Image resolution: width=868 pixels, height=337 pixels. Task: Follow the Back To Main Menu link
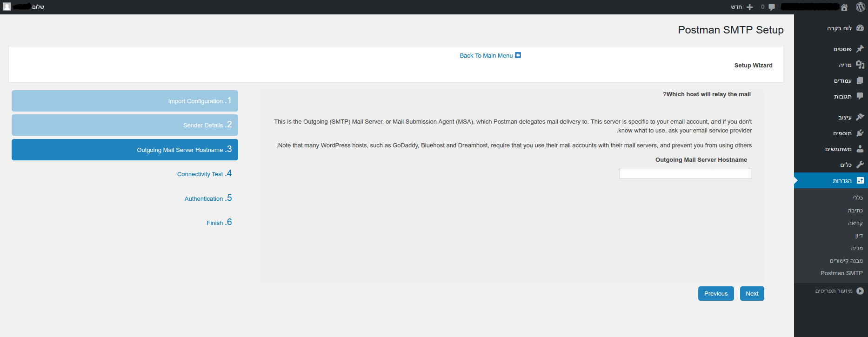(486, 56)
